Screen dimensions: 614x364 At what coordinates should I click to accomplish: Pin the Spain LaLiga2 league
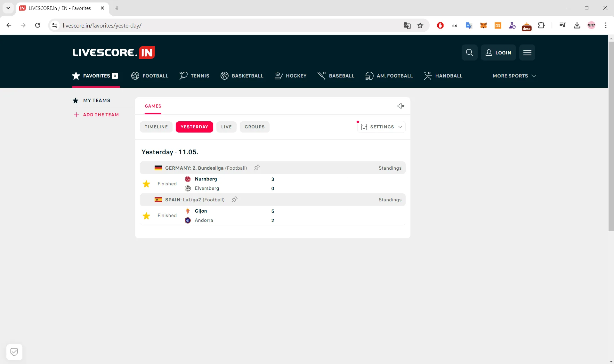(234, 200)
